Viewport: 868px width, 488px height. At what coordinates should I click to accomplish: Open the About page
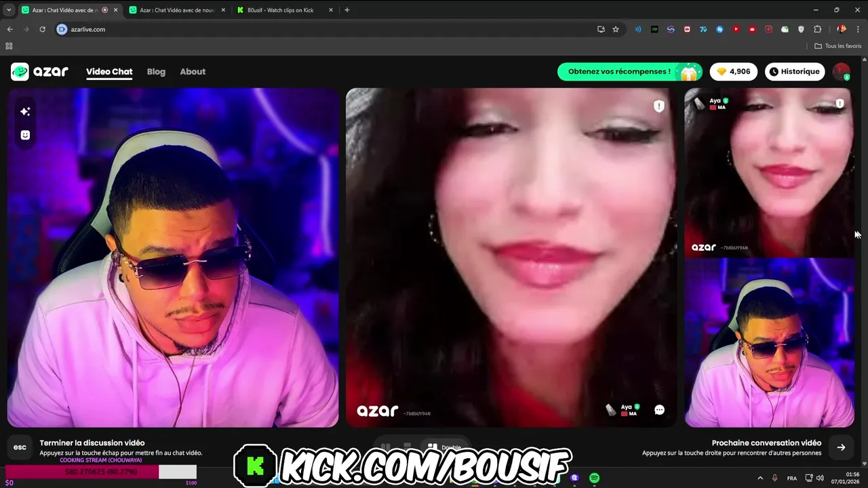coord(193,72)
